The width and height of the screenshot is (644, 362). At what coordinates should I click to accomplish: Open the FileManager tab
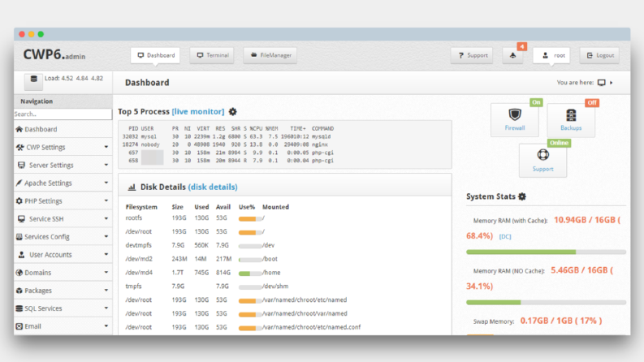(x=270, y=55)
